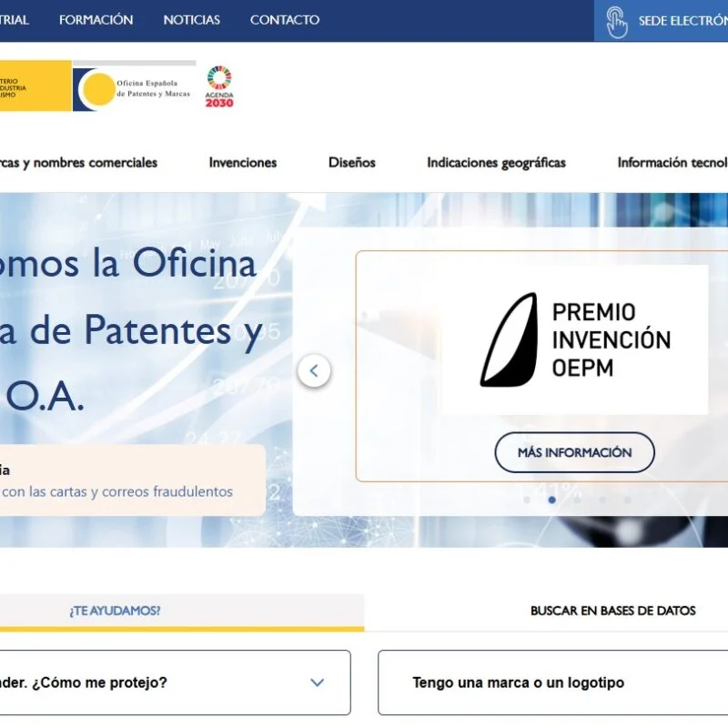Select the first carousel dot indicator
The height and width of the screenshot is (728, 728).
click(x=527, y=500)
